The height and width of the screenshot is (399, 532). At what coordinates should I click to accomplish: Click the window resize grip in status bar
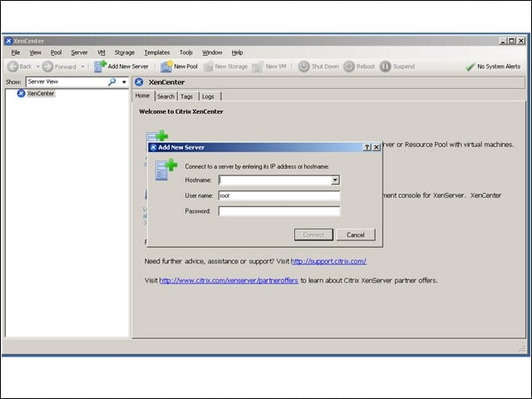[x=522, y=349]
